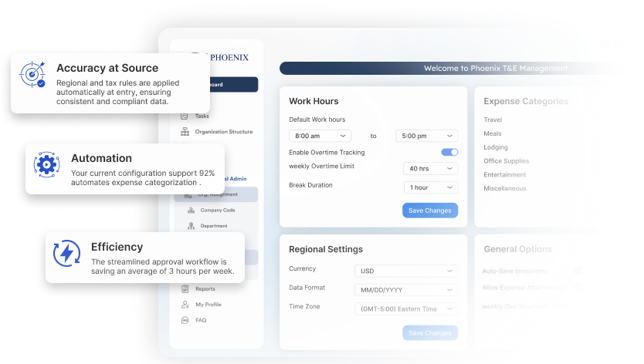Click the Reports clipboard icon
This screenshot has width=644, height=364.
point(185,289)
